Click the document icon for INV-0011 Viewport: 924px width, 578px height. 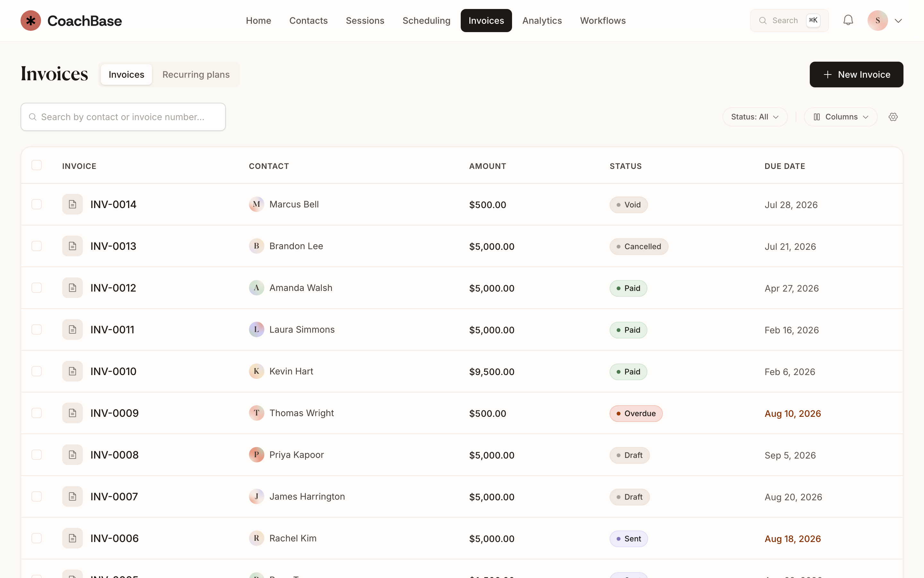pyautogui.click(x=73, y=329)
